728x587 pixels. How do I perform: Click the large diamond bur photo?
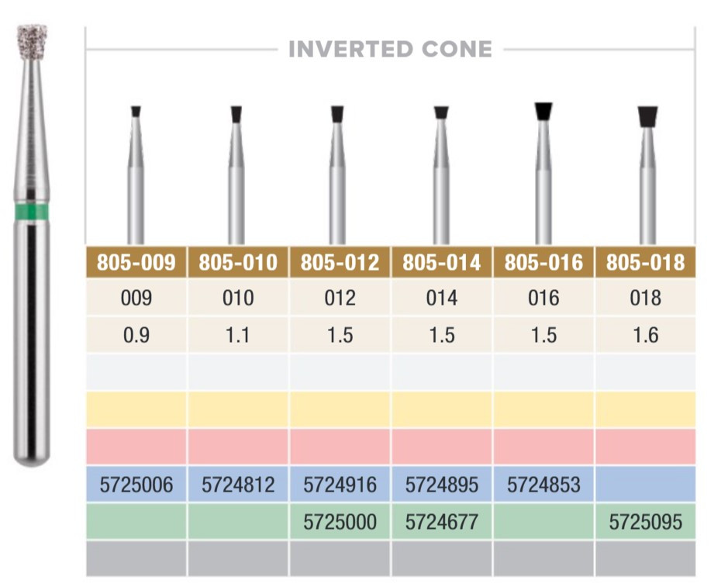tap(32, 245)
